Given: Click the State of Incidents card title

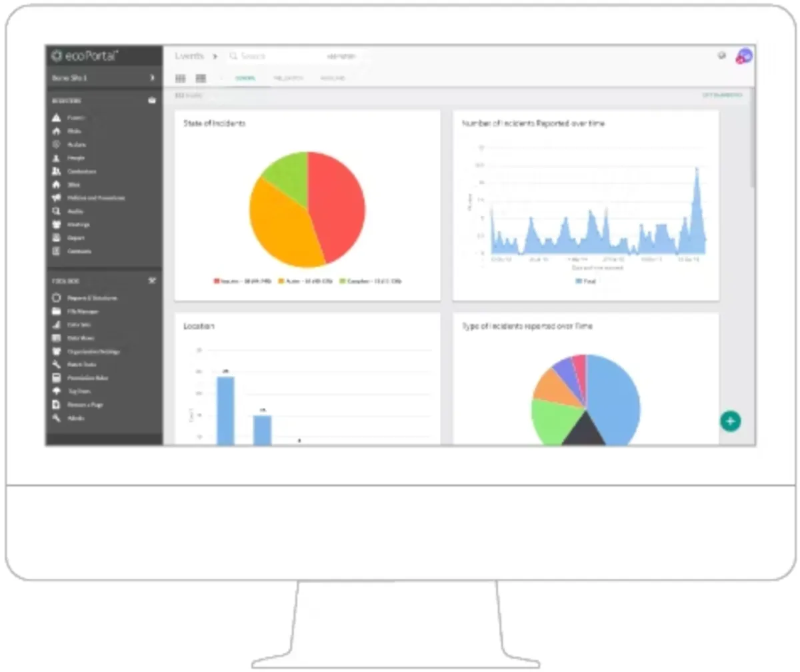Looking at the screenshot, I should click(x=214, y=123).
